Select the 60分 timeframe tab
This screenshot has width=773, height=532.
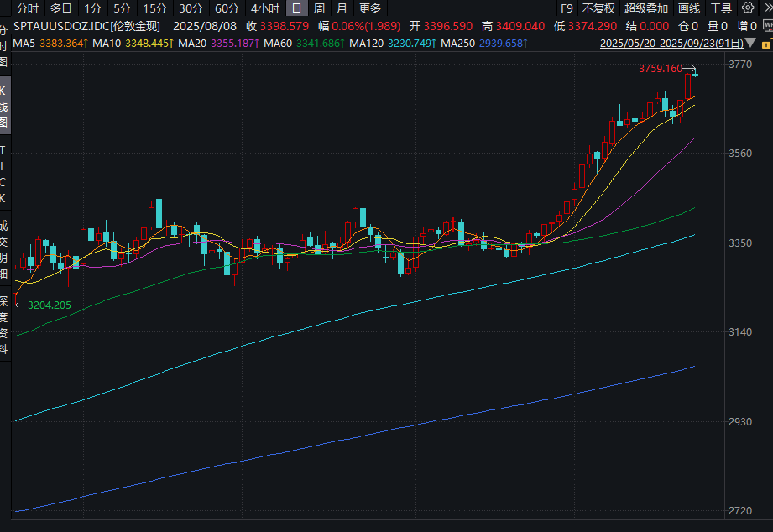[x=227, y=8]
